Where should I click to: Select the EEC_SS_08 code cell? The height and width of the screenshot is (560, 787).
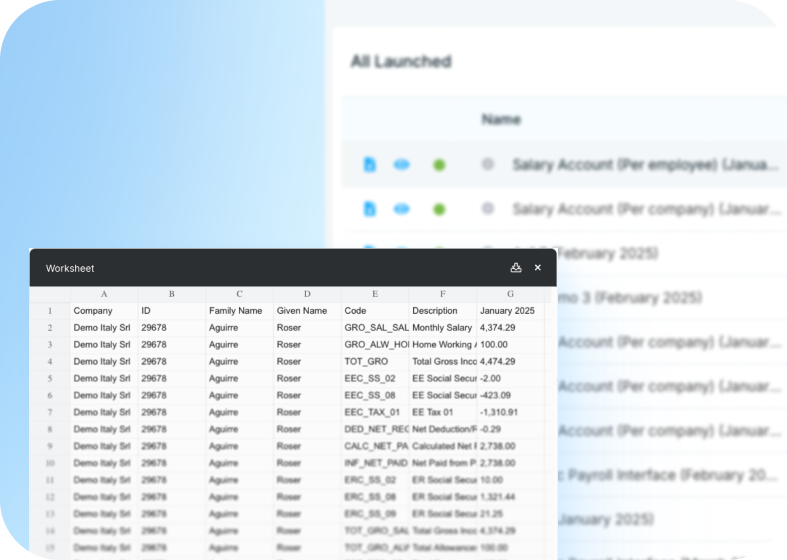point(375,395)
